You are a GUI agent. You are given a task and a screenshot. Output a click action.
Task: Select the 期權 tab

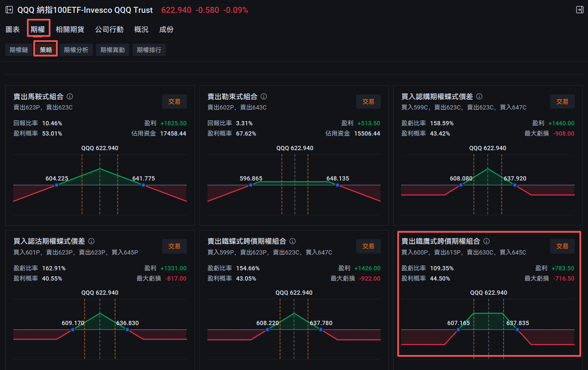pyautogui.click(x=38, y=30)
